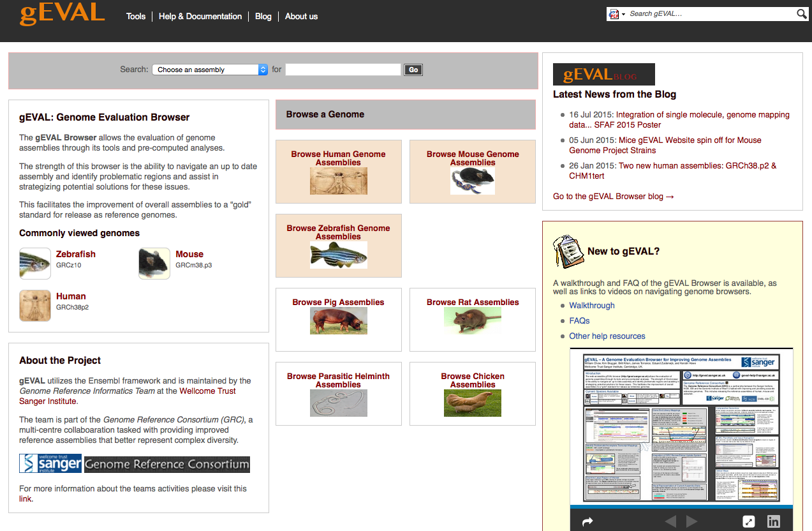Go to previous slide in the poster viewer
The height and width of the screenshot is (531, 812).
(x=670, y=522)
